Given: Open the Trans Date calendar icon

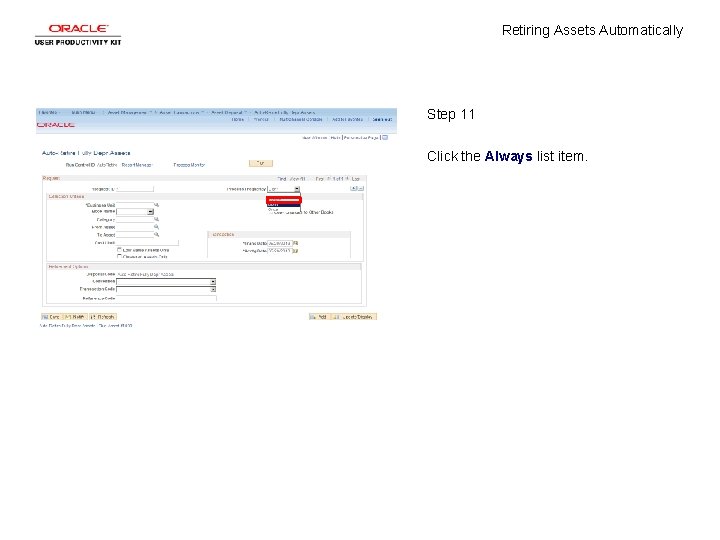Looking at the screenshot, I should click(x=296, y=243).
